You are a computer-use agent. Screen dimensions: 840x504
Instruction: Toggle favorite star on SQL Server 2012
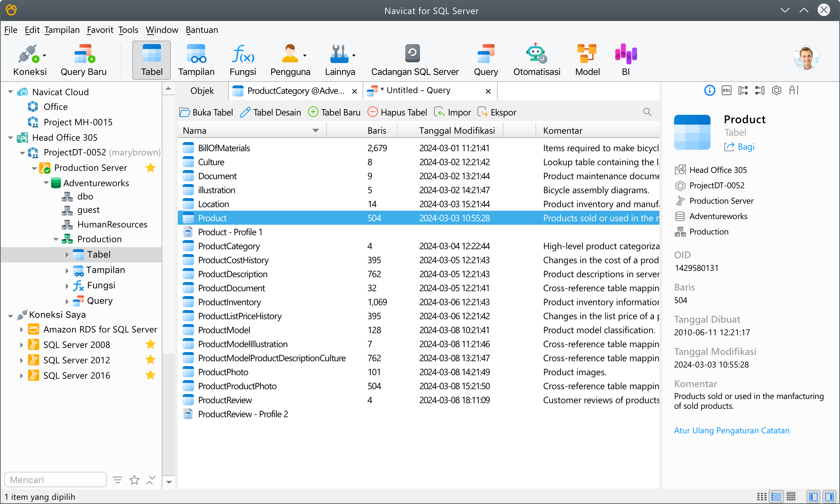click(x=150, y=360)
